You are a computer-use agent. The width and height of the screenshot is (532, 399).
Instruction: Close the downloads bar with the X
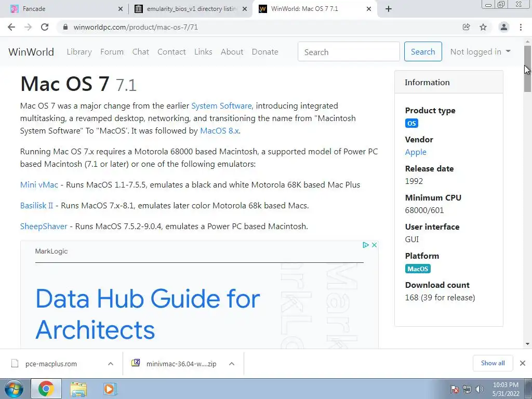[x=523, y=363]
